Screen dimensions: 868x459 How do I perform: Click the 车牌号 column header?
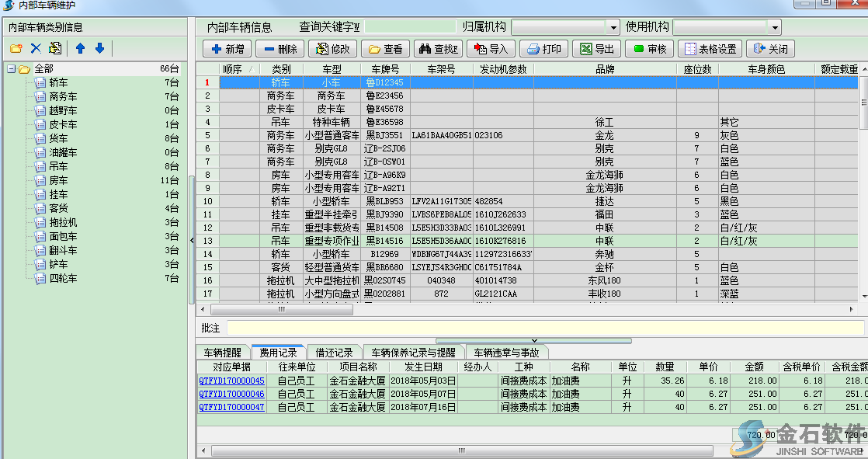point(384,69)
